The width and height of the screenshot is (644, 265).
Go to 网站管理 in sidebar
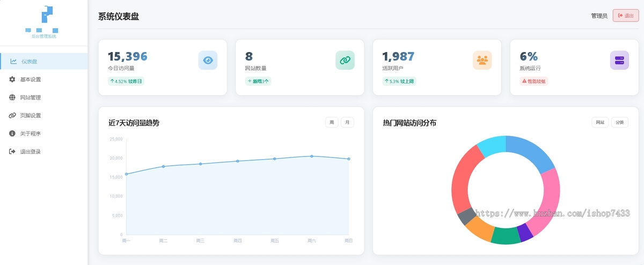coord(44,97)
